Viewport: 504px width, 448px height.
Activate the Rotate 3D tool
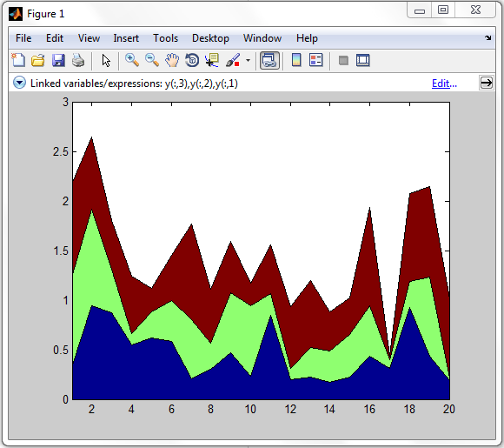coord(192,60)
